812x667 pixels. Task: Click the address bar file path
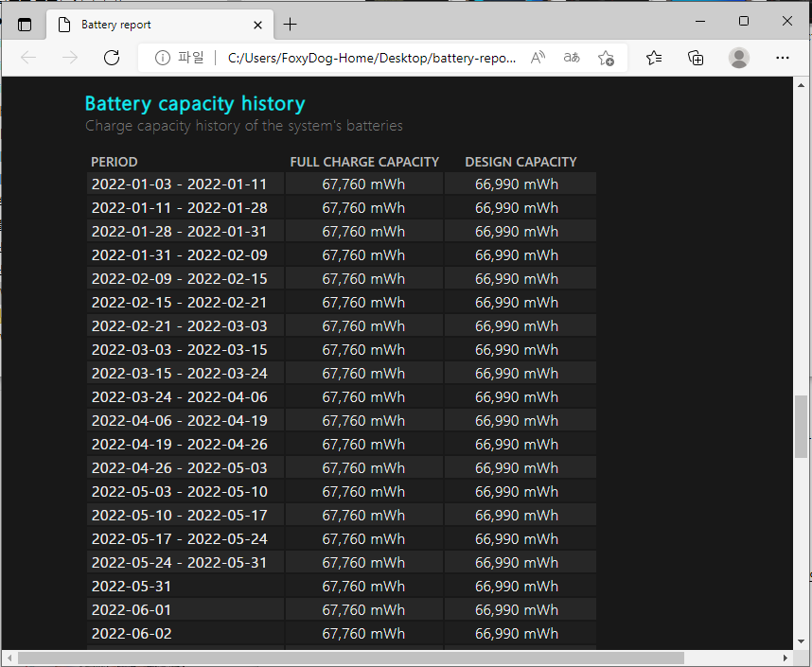pyautogui.click(x=371, y=58)
